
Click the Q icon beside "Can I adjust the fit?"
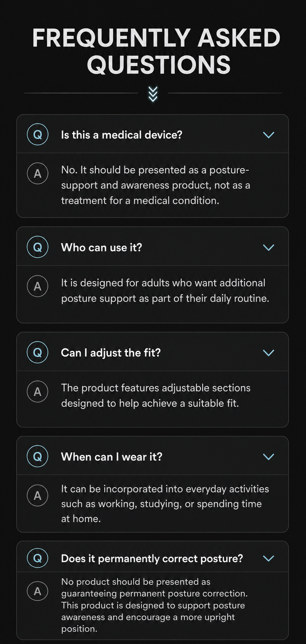coord(38,352)
